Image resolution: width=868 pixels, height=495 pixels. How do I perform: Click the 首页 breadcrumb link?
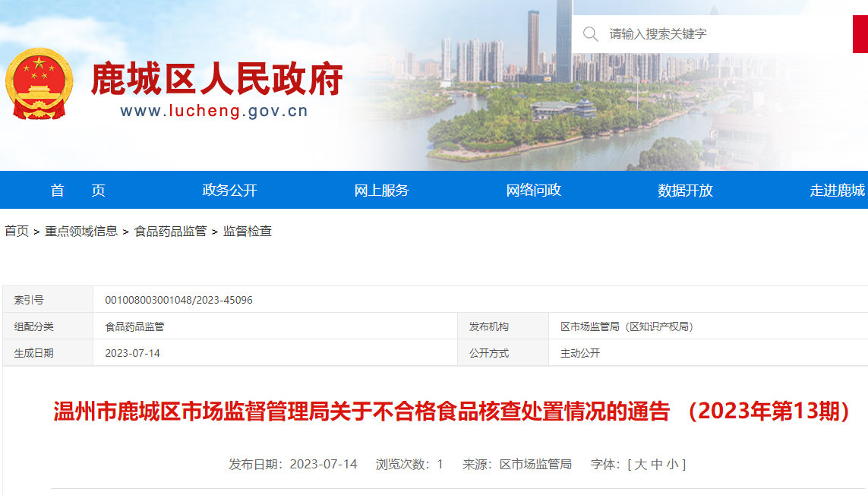17,232
